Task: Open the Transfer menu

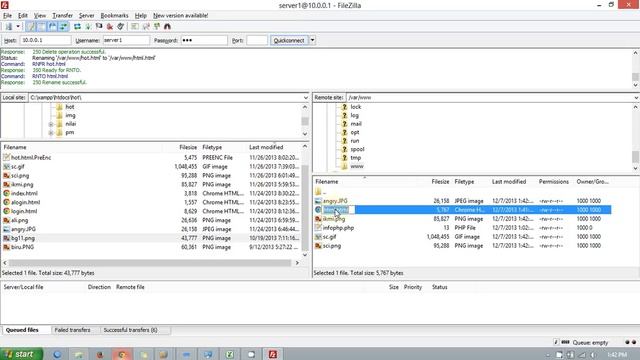Action: point(62,16)
